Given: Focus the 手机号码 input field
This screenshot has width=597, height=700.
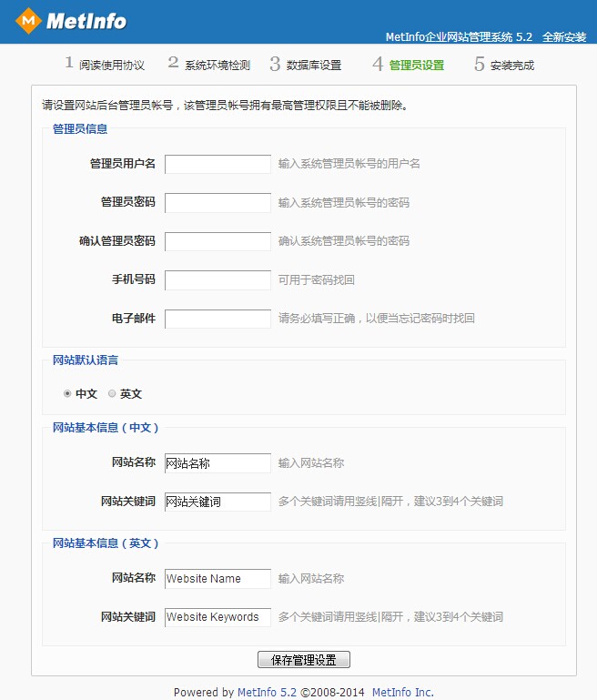Looking at the screenshot, I should click(x=218, y=280).
